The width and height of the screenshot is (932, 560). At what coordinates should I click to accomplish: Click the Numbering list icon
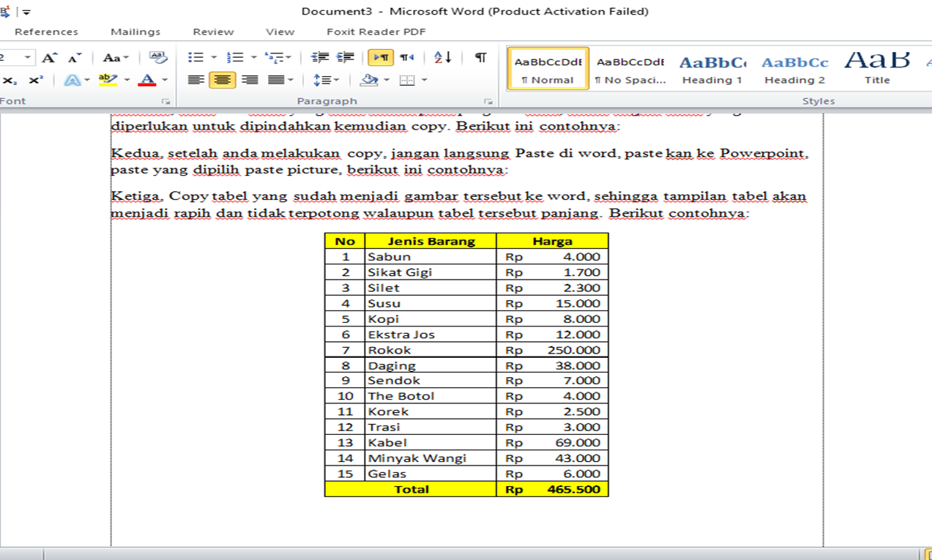pyautogui.click(x=235, y=57)
